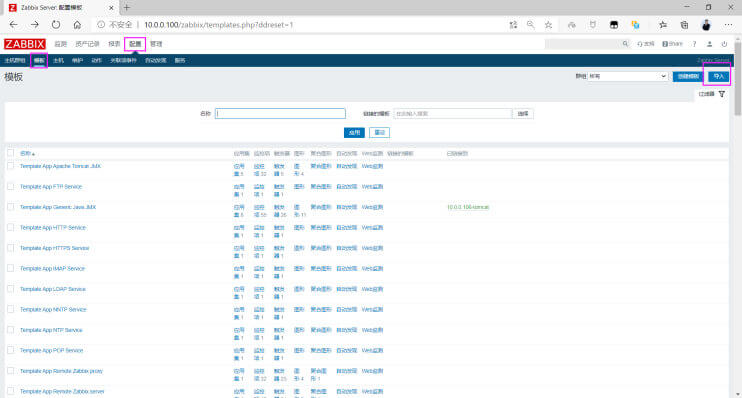Click the Zabbix search magnifier icon
Image resolution: width=742 pixels, height=398 pixels.
pyautogui.click(x=625, y=44)
